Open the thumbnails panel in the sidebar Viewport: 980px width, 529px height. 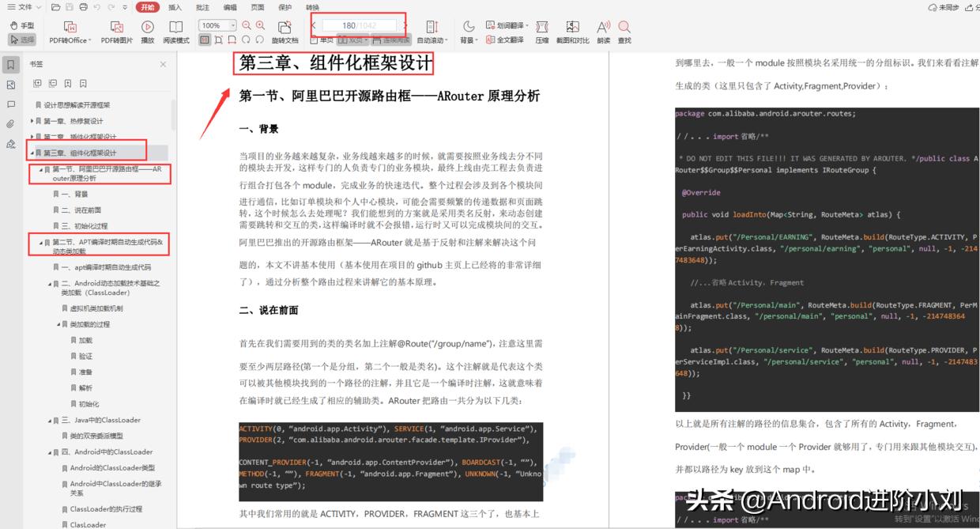pos(10,85)
